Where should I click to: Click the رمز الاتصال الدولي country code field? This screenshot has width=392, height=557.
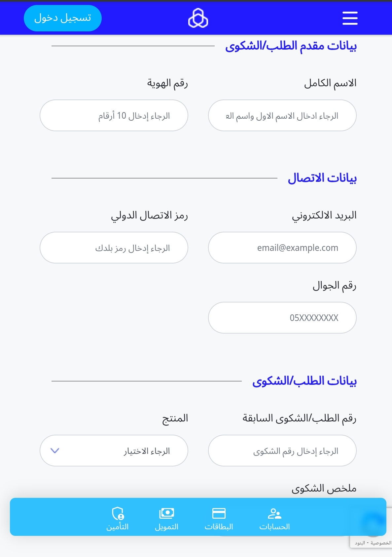[114, 248]
